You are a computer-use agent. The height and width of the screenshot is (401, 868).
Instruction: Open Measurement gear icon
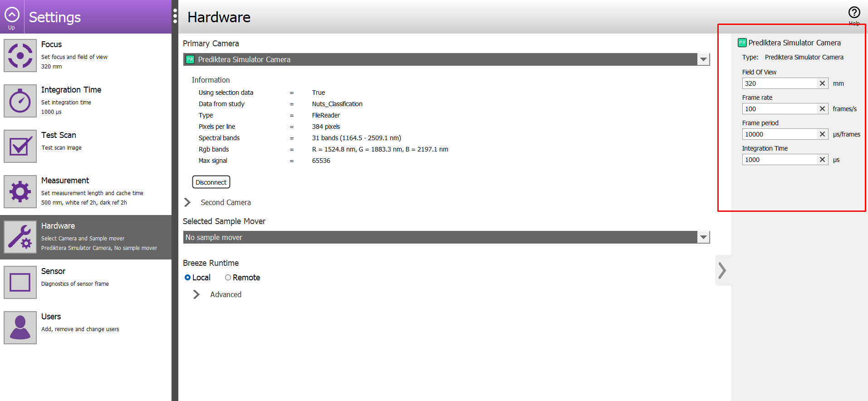[x=20, y=191]
